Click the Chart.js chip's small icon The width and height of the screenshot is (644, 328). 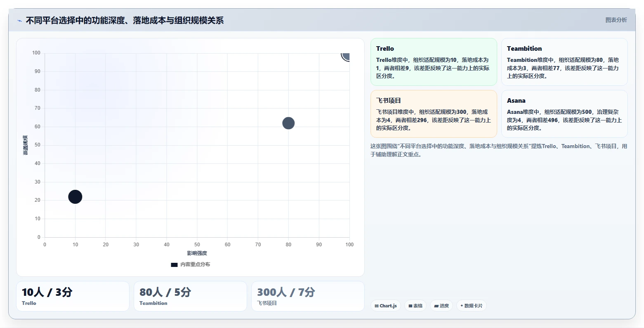pos(377,306)
